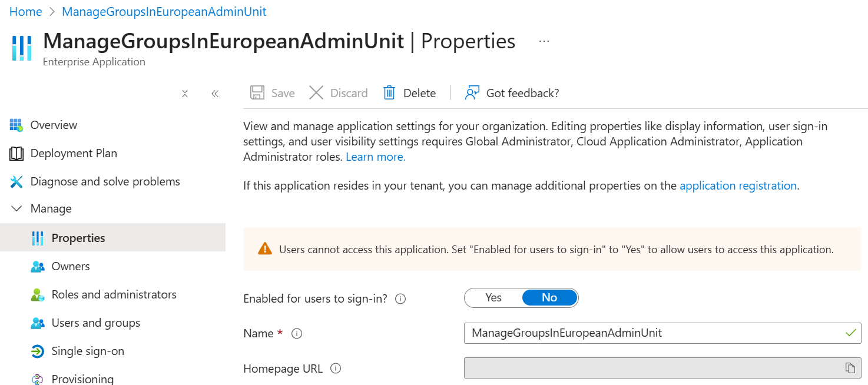Click the 'Enabled for users to sign-in?' label

[x=316, y=298]
